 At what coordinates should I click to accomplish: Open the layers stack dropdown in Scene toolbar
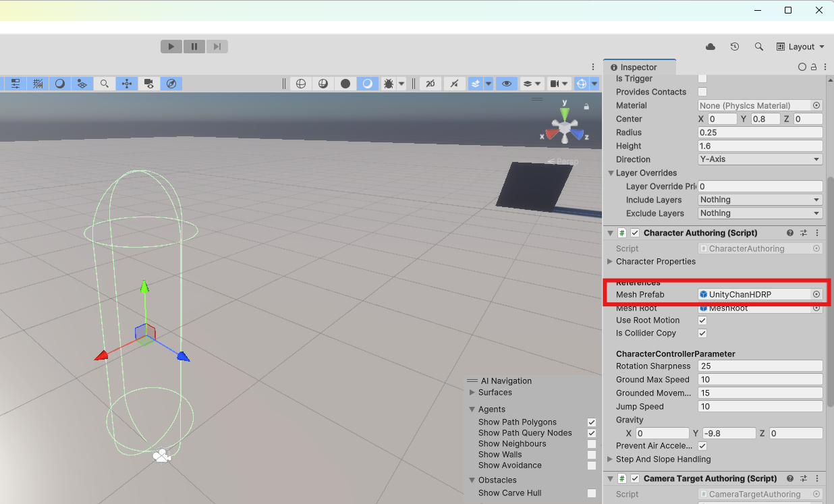click(532, 84)
